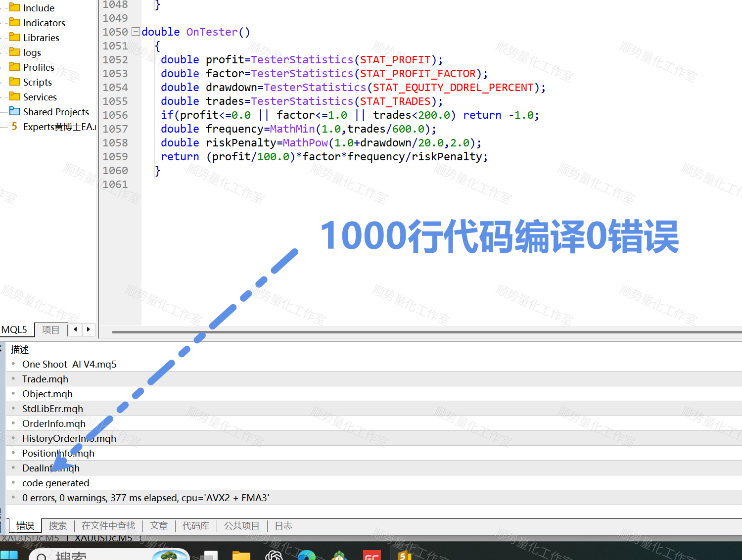Click the editor horizontal scrollbar
This screenshot has width=742, height=560.
tap(426, 332)
